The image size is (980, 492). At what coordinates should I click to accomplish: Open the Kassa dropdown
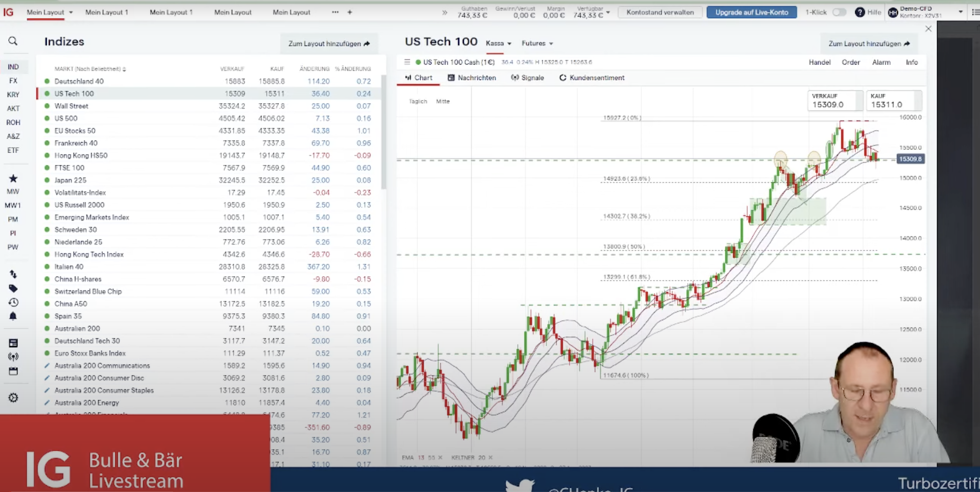coord(498,43)
